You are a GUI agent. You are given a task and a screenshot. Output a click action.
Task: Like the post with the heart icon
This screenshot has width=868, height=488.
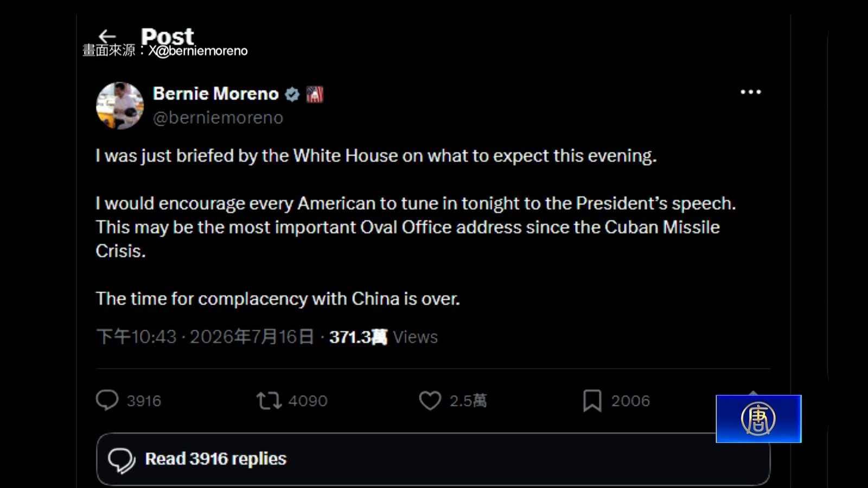430,401
